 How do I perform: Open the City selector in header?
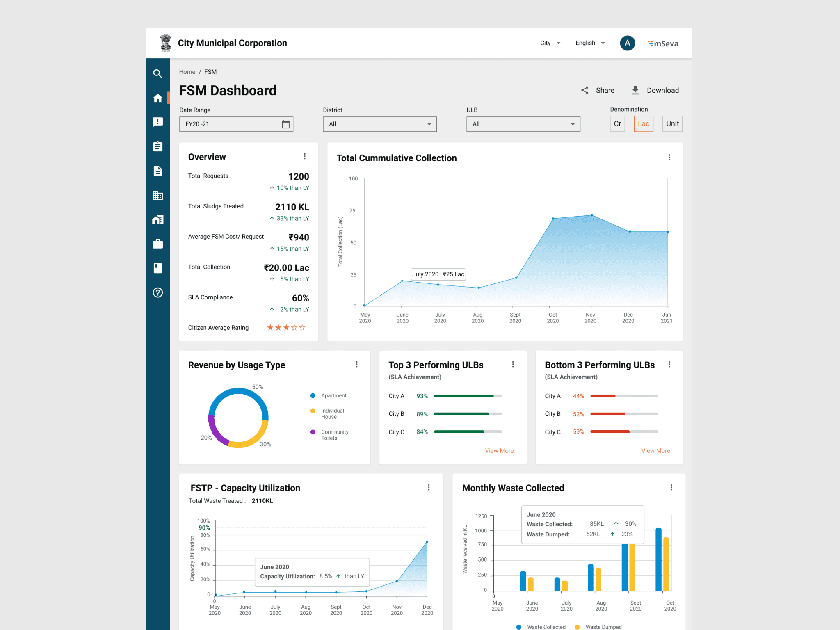[x=550, y=43]
